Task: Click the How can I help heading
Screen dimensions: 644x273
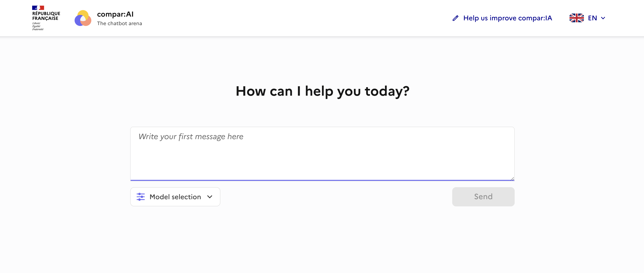Action: (322, 91)
